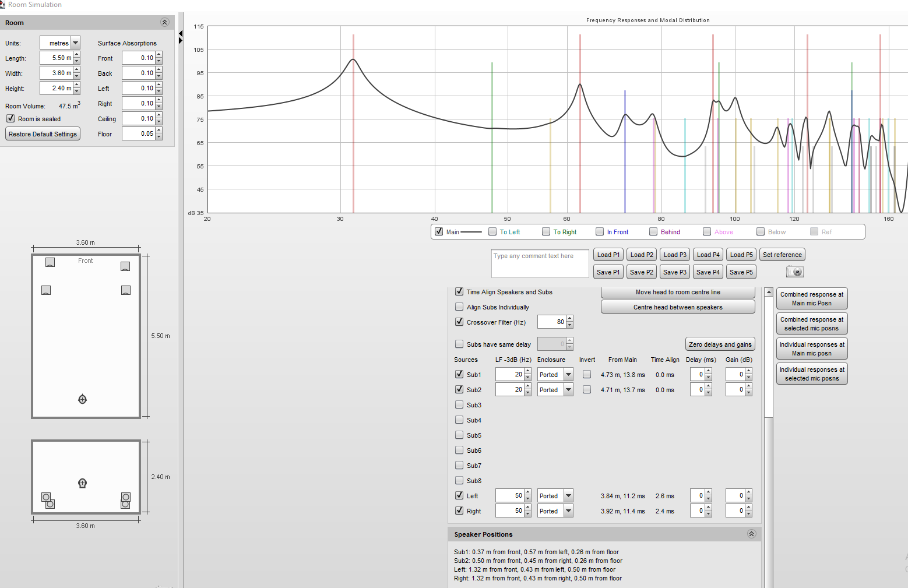Select the front left sub icon in floor plan
The height and width of the screenshot is (588, 908).
pyautogui.click(x=50, y=262)
